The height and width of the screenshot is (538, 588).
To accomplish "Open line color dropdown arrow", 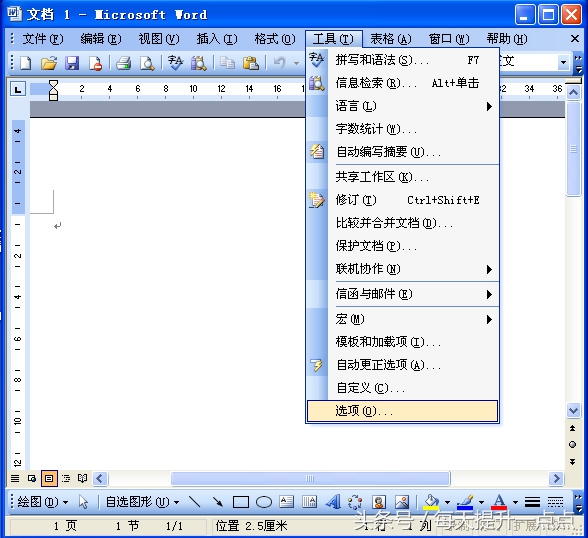I will click(x=482, y=502).
